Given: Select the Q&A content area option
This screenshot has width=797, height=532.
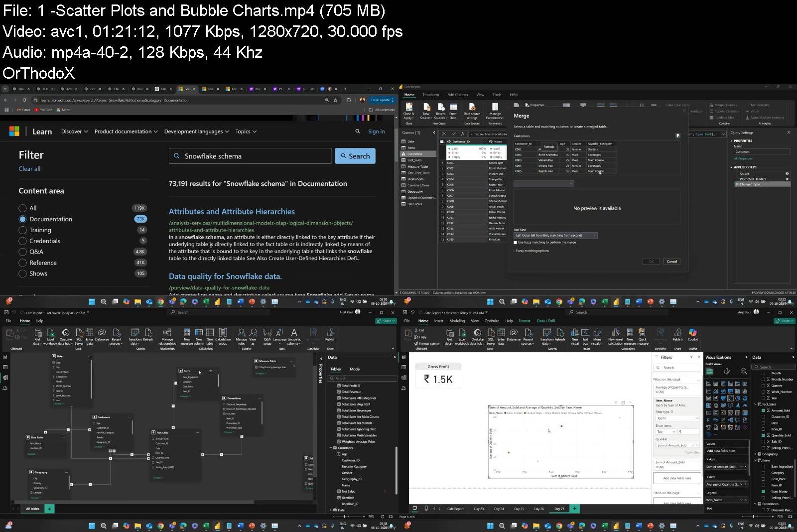Looking at the screenshot, I should click(22, 252).
